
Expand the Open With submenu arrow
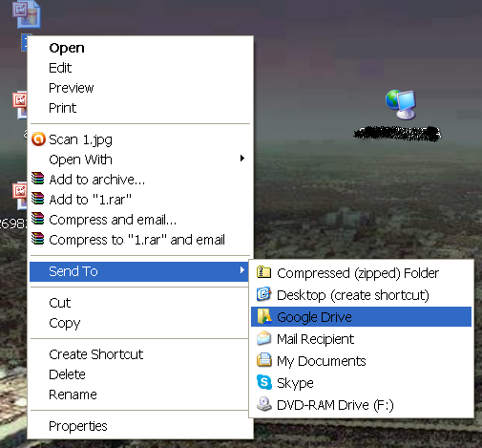coord(242,159)
